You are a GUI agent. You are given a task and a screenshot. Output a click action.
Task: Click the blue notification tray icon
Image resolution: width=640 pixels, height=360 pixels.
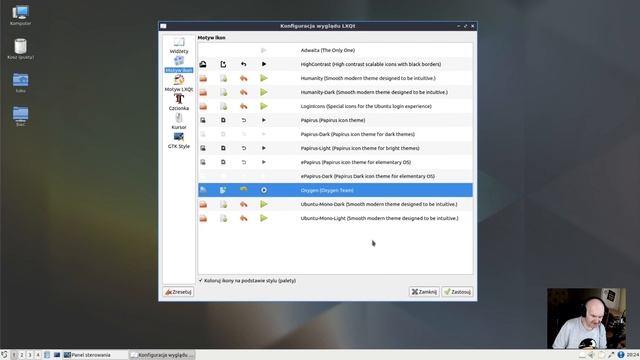click(621, 355)
